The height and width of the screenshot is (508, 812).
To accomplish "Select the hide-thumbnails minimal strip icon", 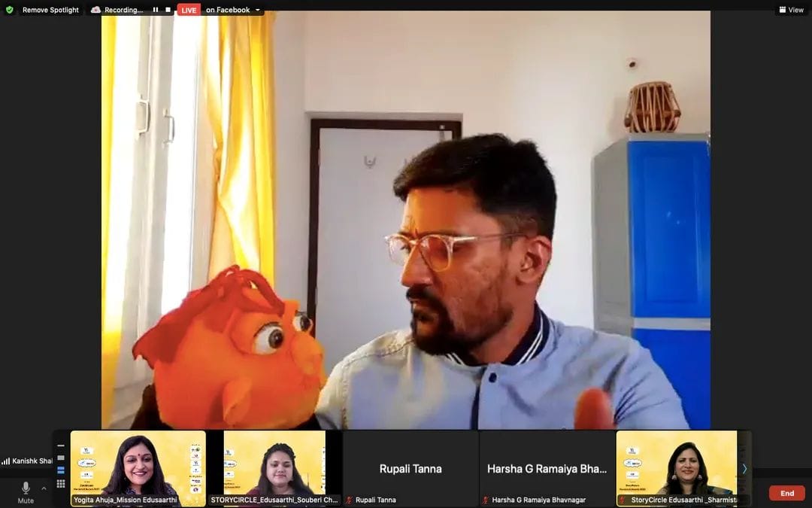I will (x=61, y=446).
